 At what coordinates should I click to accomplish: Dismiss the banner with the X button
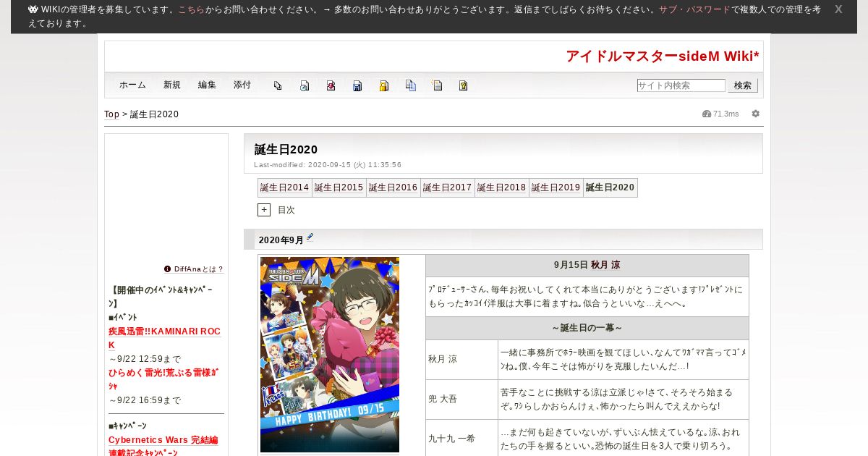[x=838, y=9]
